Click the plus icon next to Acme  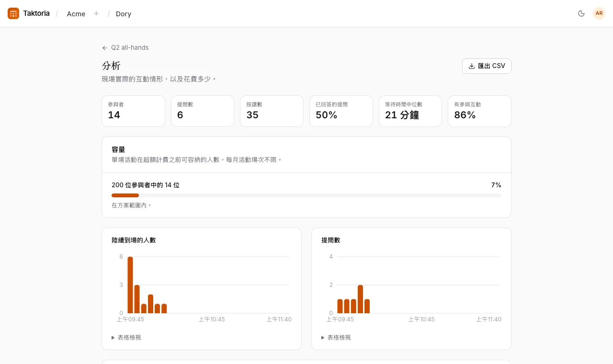96,13
